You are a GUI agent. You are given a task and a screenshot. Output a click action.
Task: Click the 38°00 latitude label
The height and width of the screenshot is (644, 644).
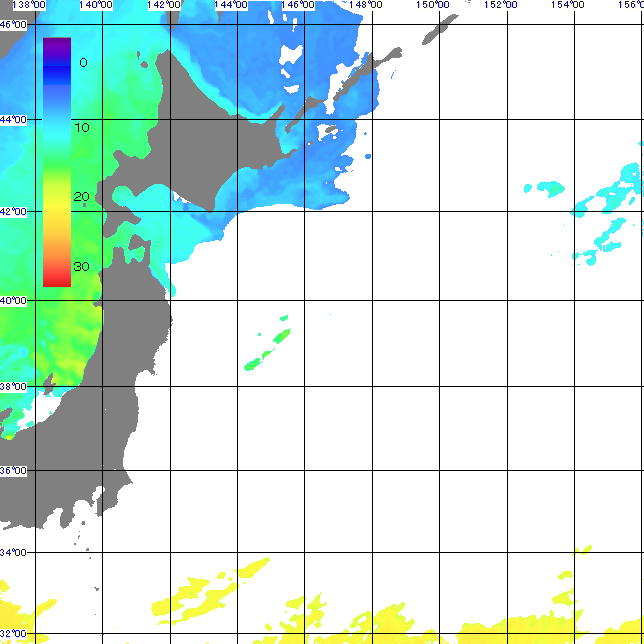pyautogui.click(x=14, y=387)
